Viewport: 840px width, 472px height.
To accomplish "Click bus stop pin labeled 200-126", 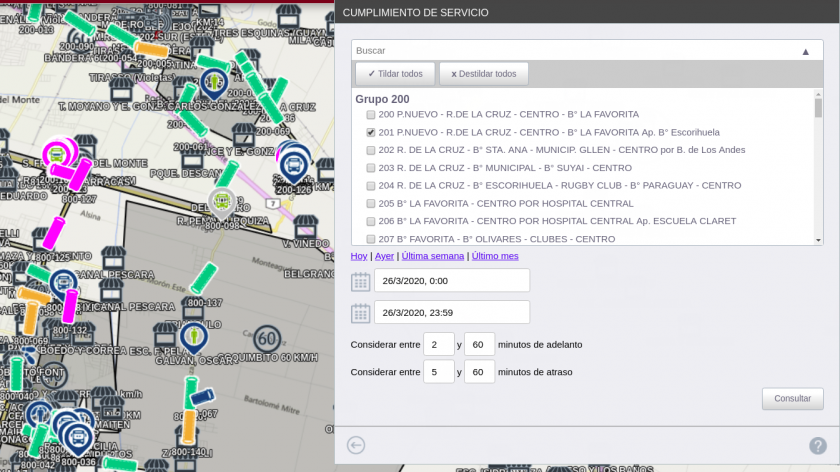I will coord(293,164).
